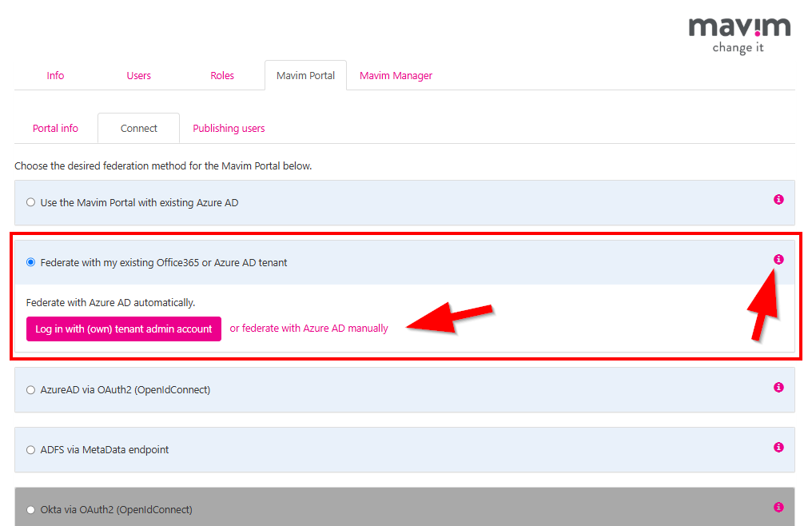Click the Mavim change it logo
This screenshot has width=812, height=526.
[738, 30]
